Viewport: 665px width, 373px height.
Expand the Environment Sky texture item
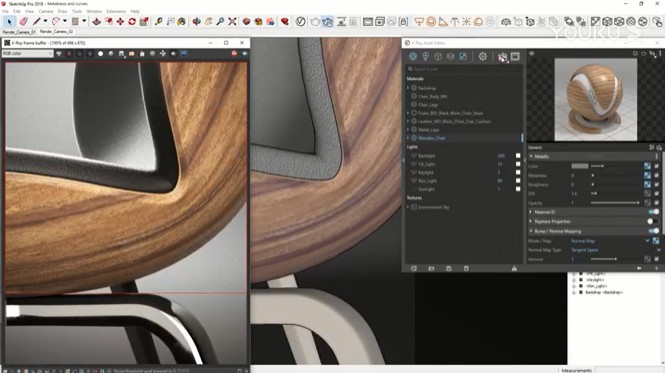pyautogui.click(x=408, y=207)
